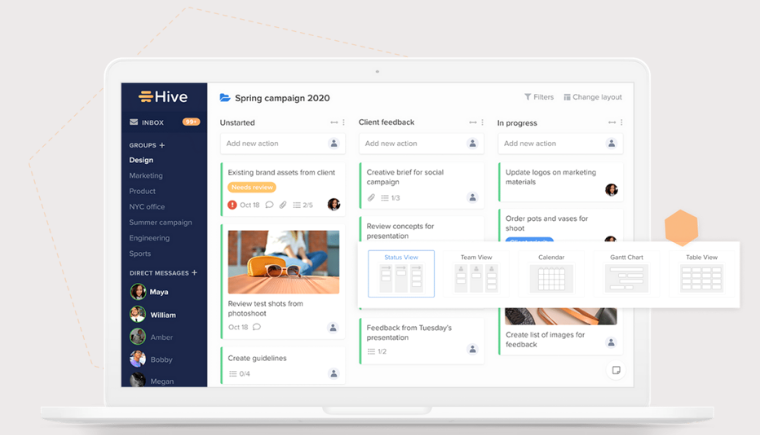Viewport: 760px width, 435px height.
Task: Click assignee icon on Creative brief card
Action: [x=473, y=197]
